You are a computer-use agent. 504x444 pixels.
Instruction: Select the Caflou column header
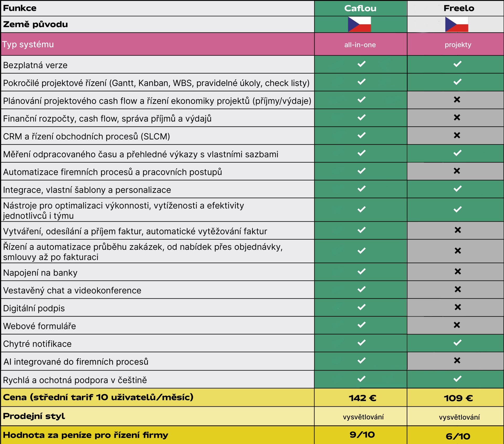360,8
